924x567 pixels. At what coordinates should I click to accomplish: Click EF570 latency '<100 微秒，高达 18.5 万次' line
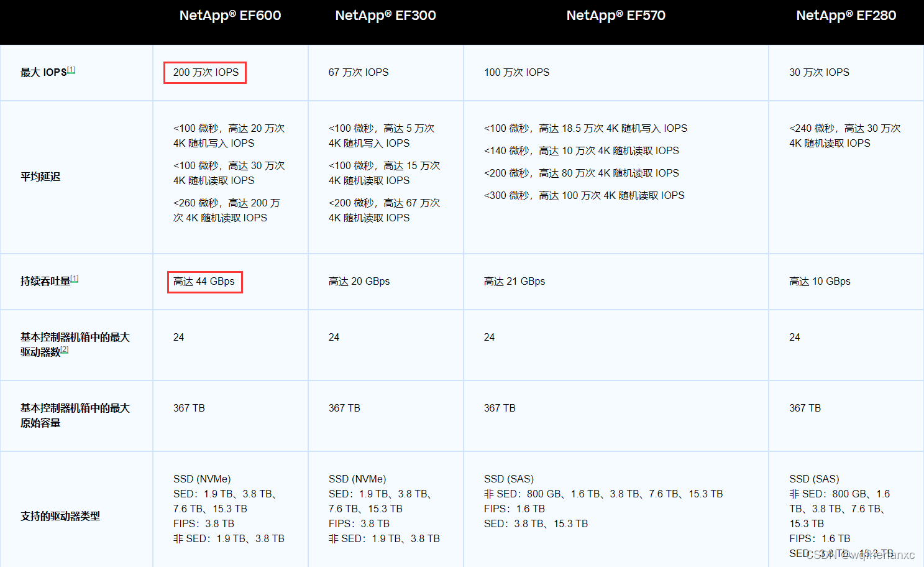pos(586,129)
